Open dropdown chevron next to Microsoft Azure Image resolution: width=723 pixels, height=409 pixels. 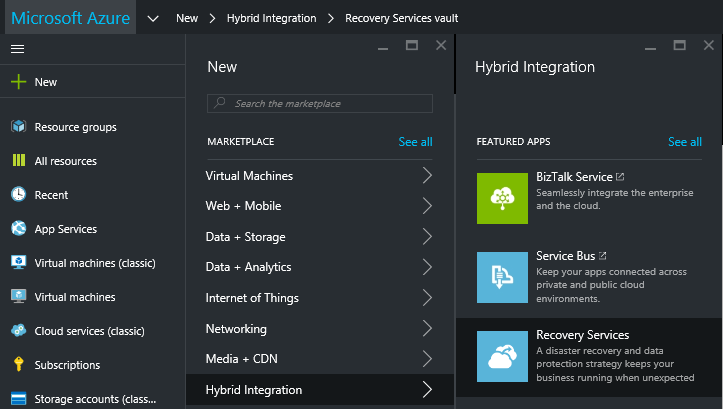(153, 19)
